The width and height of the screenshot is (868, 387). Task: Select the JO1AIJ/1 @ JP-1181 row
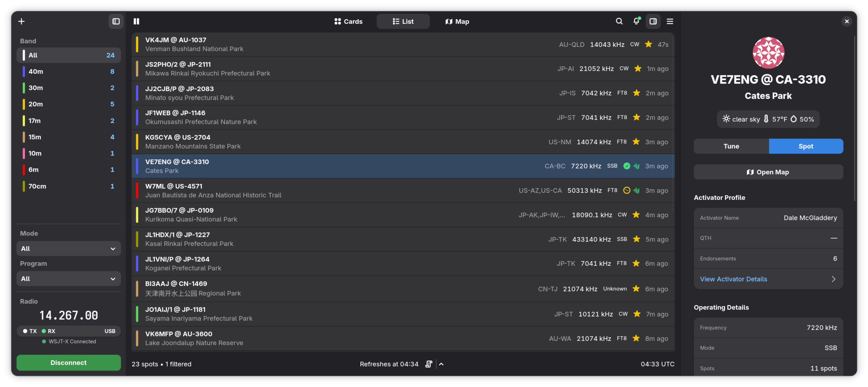point(403,314)
